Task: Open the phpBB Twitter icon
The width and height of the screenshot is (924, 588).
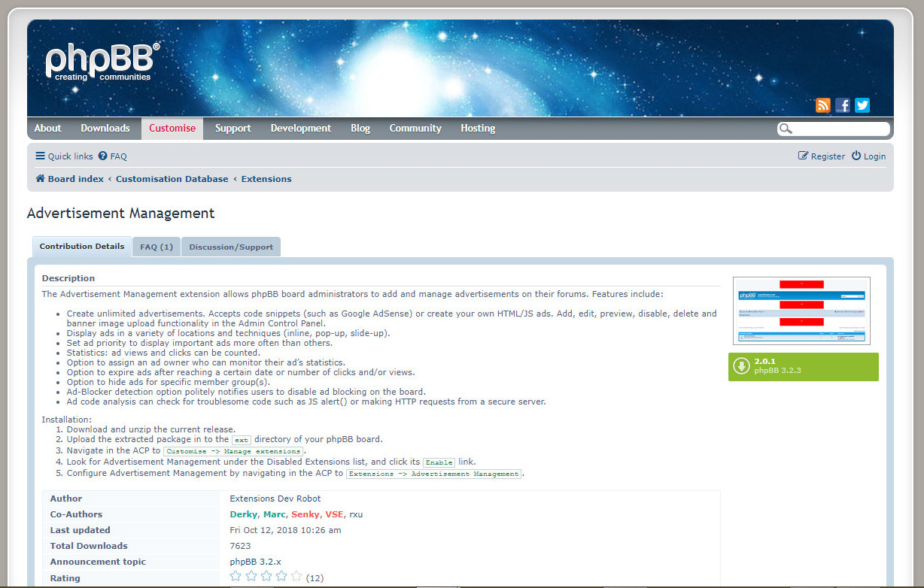Action: point(862,105)
